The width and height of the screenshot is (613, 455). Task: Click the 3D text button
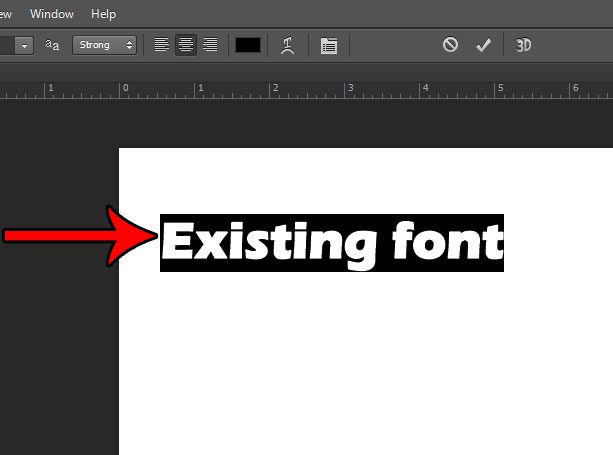click(x=523, y=45)
